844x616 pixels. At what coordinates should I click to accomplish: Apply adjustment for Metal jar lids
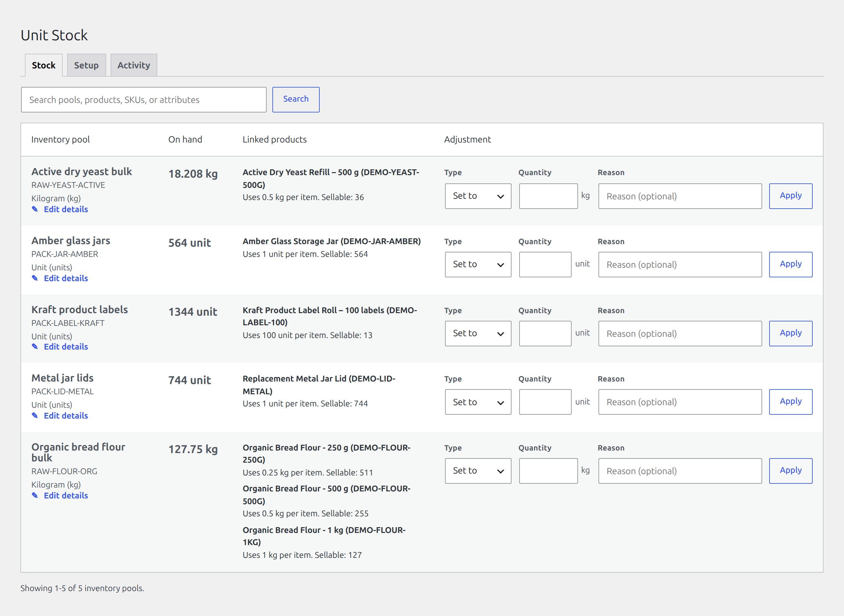pos(791,402)
